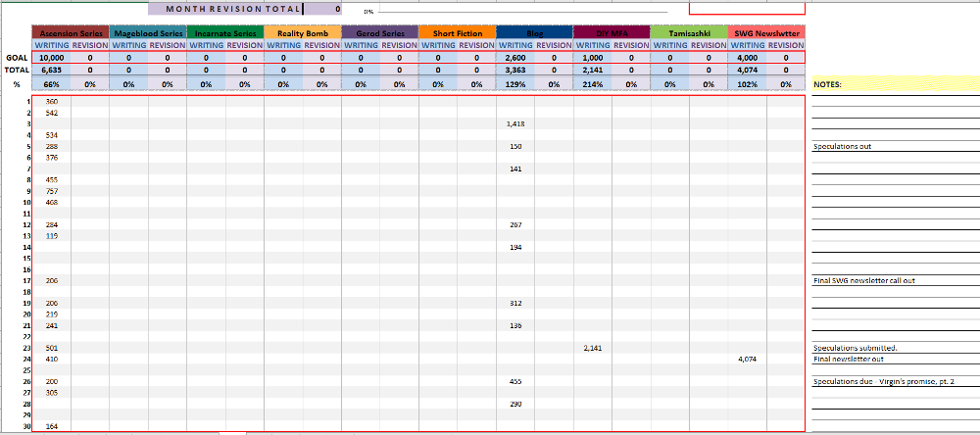The height and width of the screenshot is (435, 980).
Task: Click the Magebleed Series column header
Action: pos(147,33)
